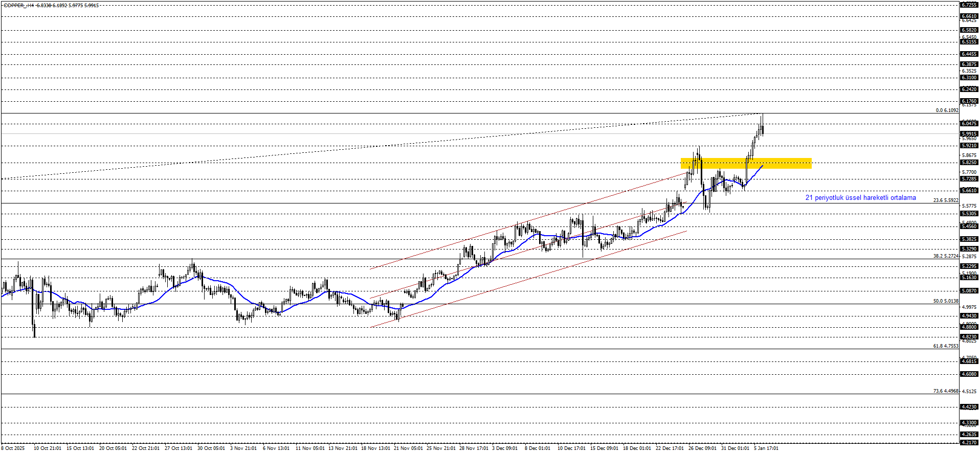Select the 61.8 4.7553 Fibonacci level label

click(945, 346)
